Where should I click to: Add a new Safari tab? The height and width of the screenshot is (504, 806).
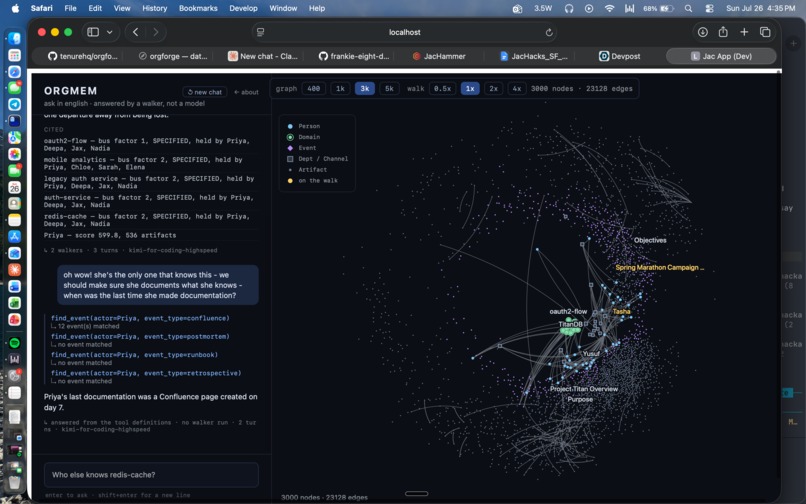[744, 32]
